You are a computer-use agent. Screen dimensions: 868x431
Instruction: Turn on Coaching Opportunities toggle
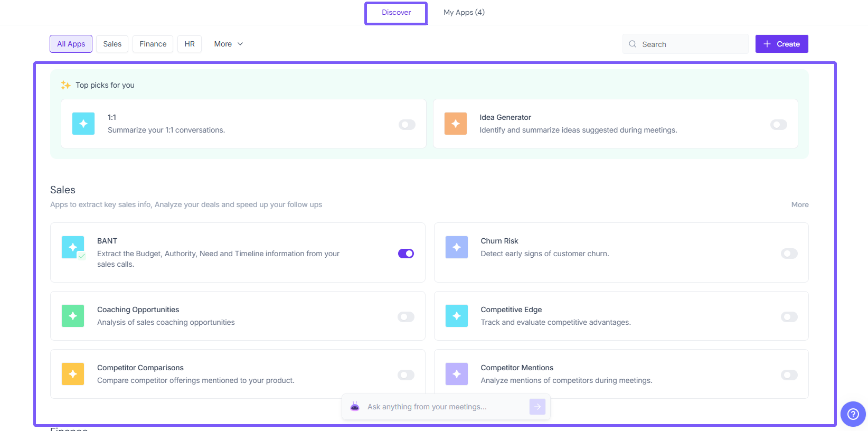click(x=406, y=317)
